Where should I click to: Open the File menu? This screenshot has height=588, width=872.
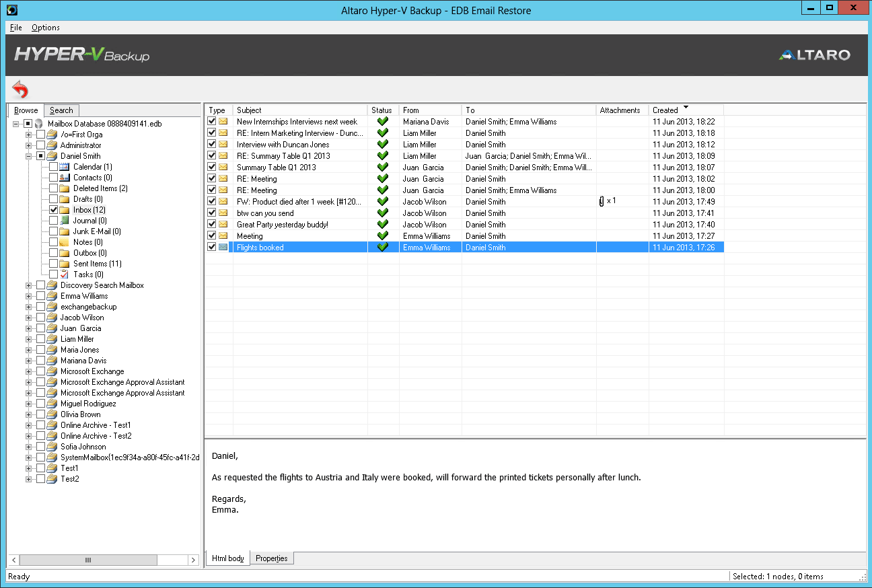pos(16,28)
